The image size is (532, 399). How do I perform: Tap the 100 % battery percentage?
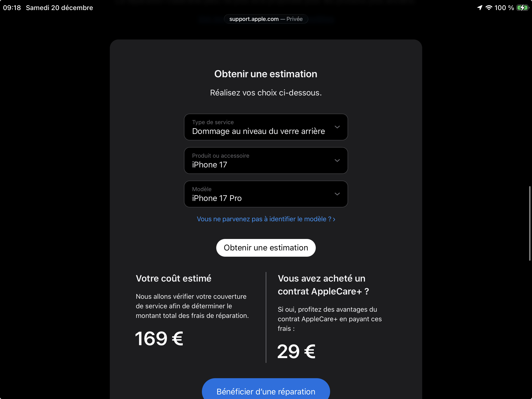[x=504, y=8]
